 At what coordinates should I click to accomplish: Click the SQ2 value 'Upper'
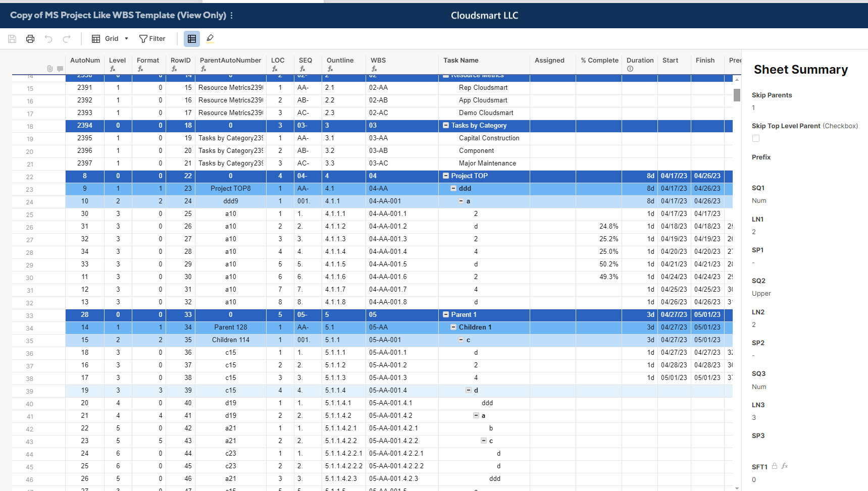pyautogui.click(x=761, y=294)
